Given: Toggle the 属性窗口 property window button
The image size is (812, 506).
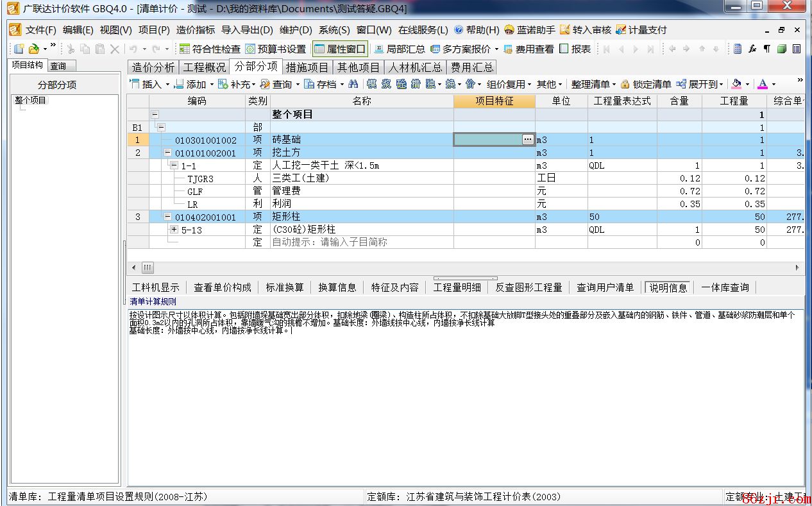Looking at the screenshot, I should click(340, 49).
